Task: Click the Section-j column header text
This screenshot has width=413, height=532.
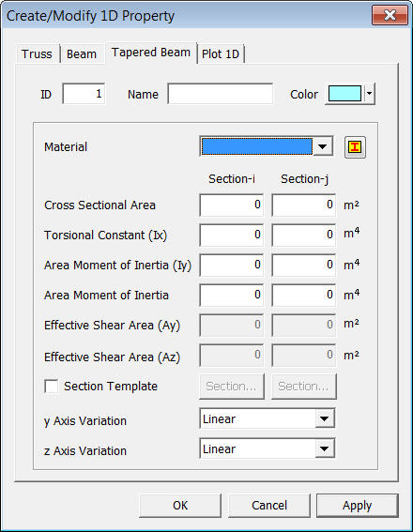Action: 304,179
